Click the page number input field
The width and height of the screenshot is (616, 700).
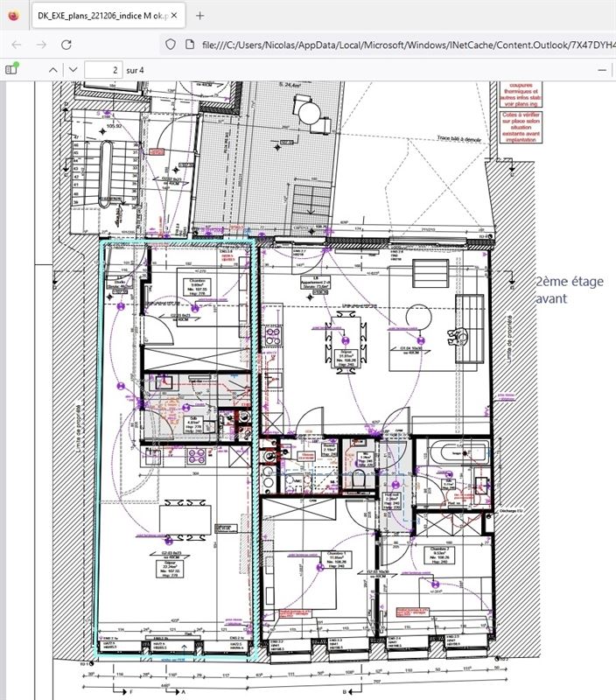105,69
